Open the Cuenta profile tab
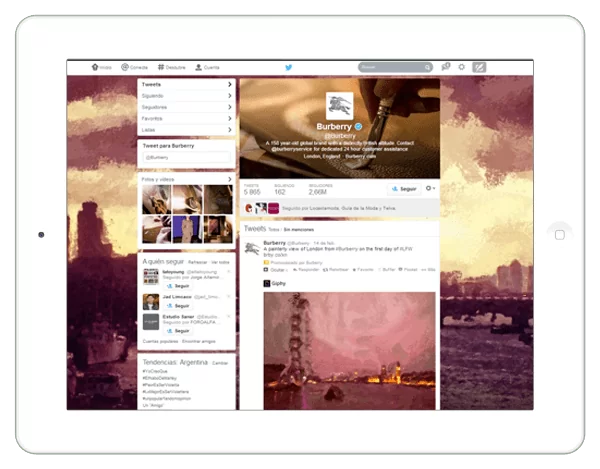This screenshot has width=600, height=469. (x=207, y=67)
